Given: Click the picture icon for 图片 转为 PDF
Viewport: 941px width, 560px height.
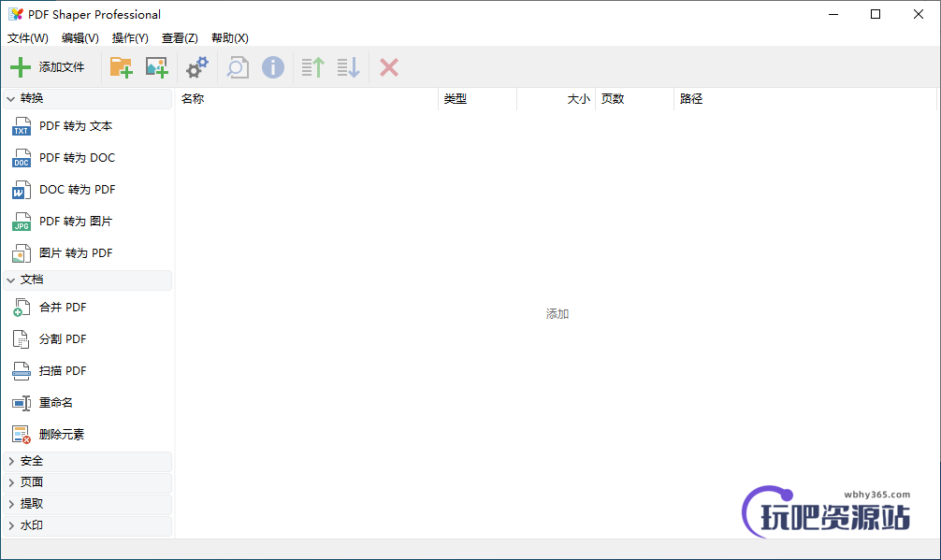Looking at the screenshot, I should (x=22, y=253).
